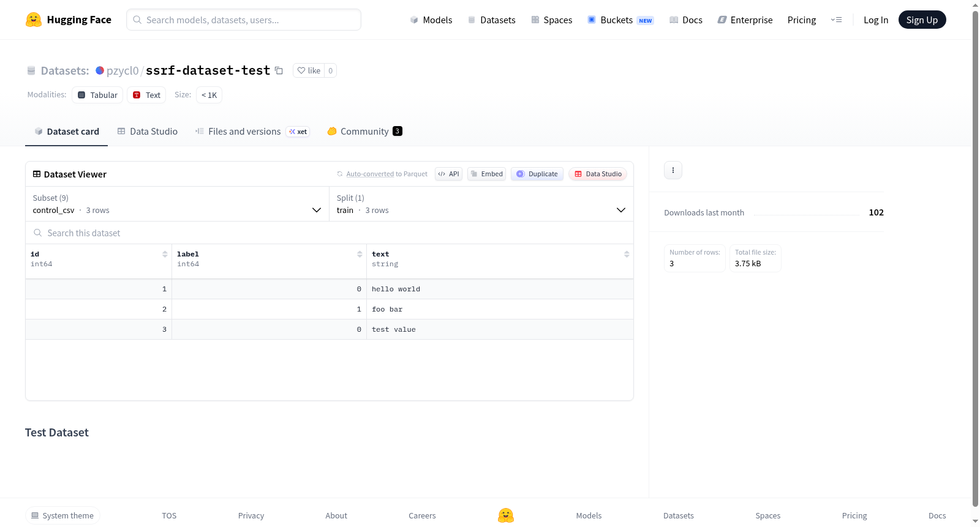Open the pzycl0 profile link
The height and width of the screenshot is (527, 980).
point(123,70)
